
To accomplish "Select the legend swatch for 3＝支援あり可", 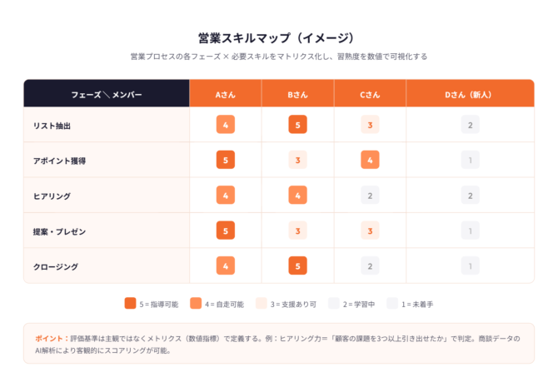I will point(261,304).
